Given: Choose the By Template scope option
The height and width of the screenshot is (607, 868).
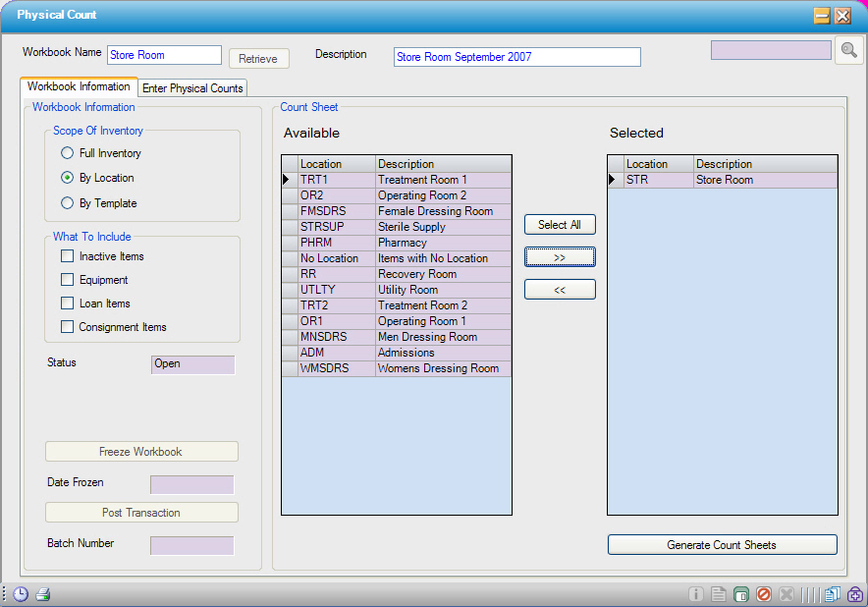Looking at the screenshot, I should 68,203.
